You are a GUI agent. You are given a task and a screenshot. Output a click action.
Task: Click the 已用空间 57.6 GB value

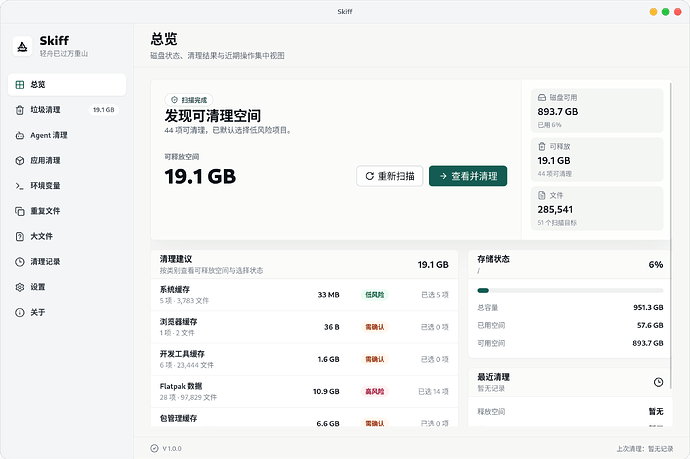[x=650, y=325]
